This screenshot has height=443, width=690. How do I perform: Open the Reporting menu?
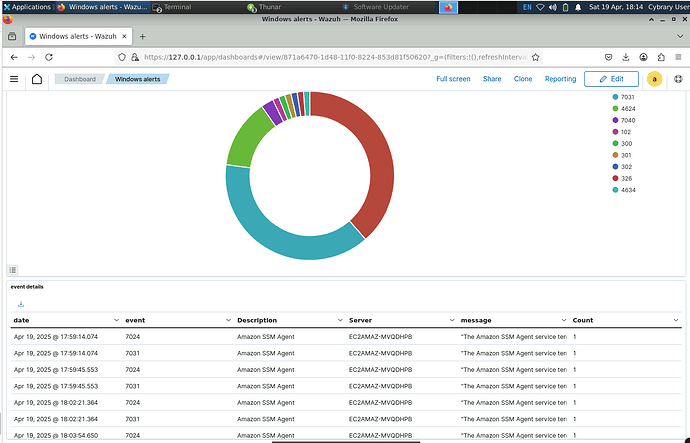[560, 79]
